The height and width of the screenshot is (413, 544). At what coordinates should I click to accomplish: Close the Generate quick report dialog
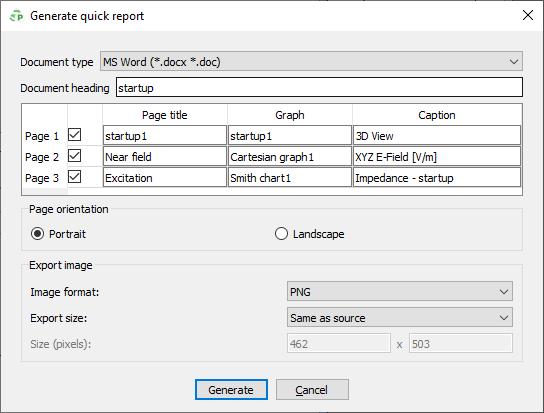coord(527,15)
